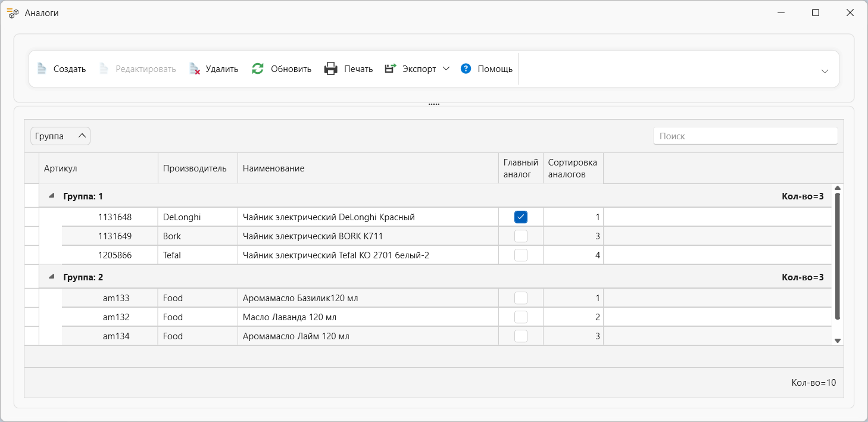Click the Экспорт button label
Image resolution: width=868 pixels, height=422 pixels.
pyautogui.click(x=419, y=69)
